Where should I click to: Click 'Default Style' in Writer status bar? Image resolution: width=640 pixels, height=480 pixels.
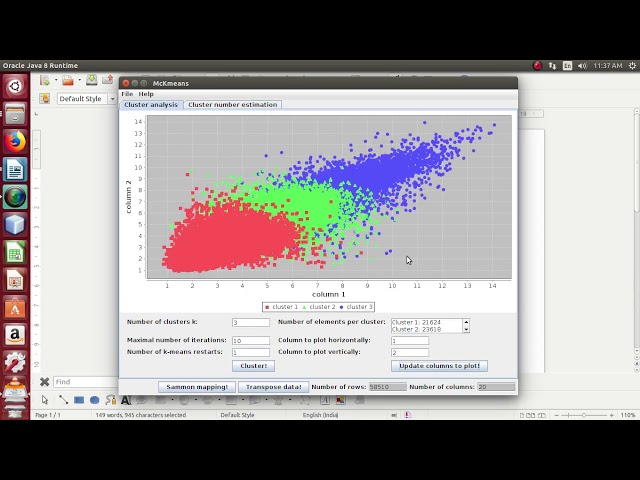[237, 415]
